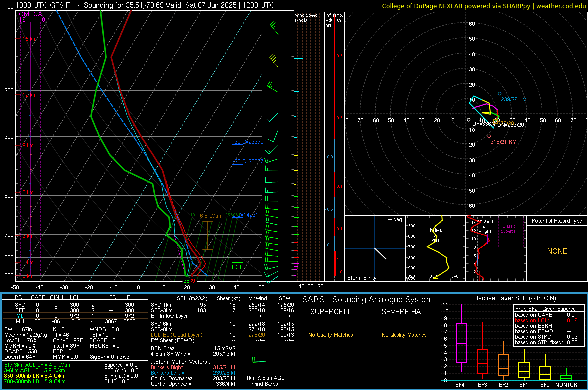Click the SFC-1km kinematics row

222,305
